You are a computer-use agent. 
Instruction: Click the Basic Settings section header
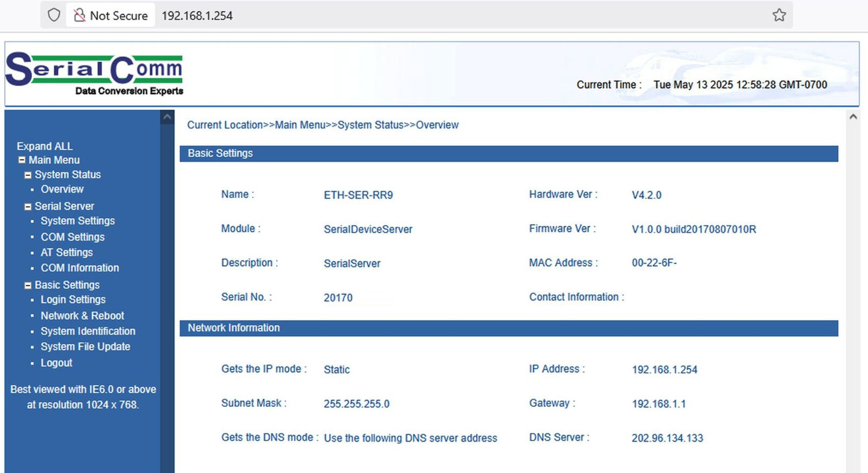coord(509,154)
